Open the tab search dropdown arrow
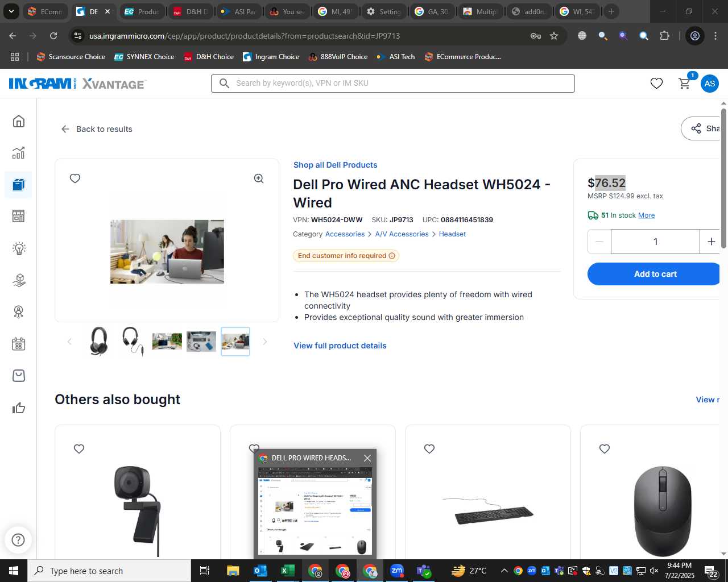 pos(11,11)
